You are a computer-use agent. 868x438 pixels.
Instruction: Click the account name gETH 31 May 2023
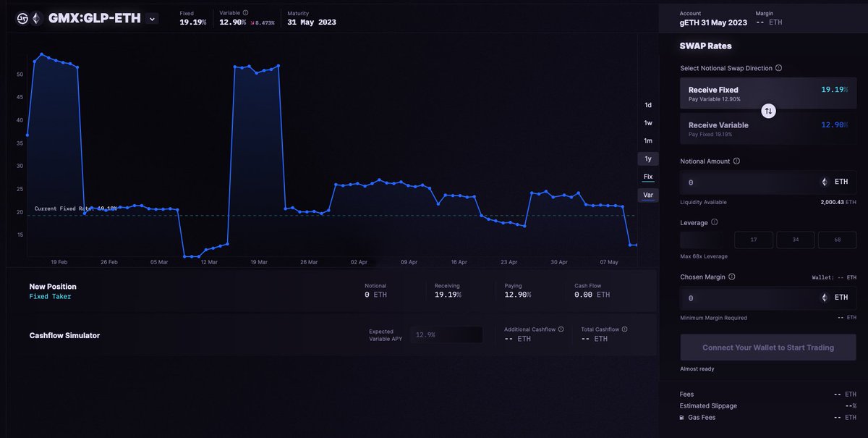(713, 22)
